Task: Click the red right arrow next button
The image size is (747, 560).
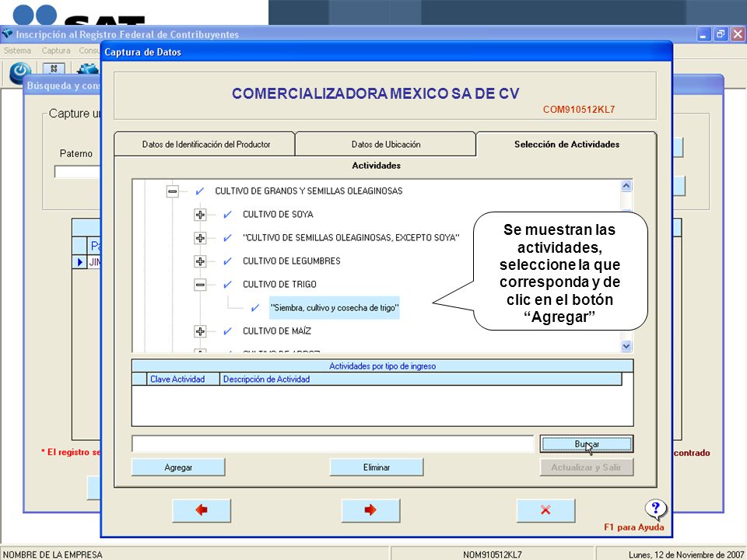Action: [x=370, y=510]
